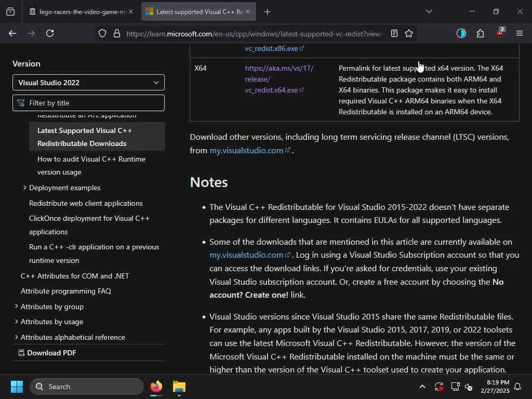Open my.visualstudio.com link under downloads table
This screenshot has width=532, height=399.
(250, 150)
